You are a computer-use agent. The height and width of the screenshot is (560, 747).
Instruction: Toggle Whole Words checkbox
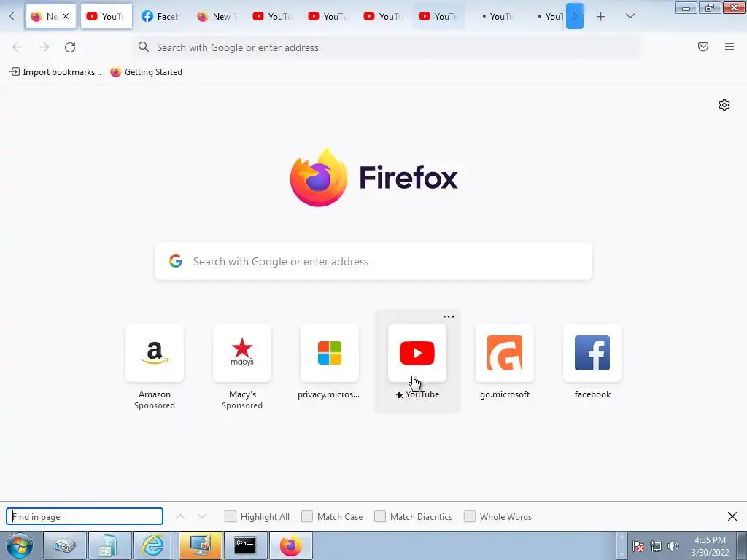(470, 517)
